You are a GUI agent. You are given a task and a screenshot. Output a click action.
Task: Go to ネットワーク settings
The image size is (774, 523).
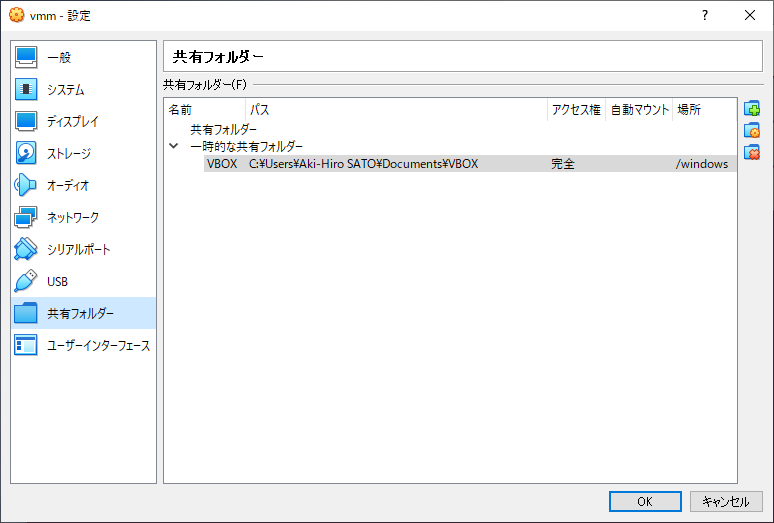[83, 218]
